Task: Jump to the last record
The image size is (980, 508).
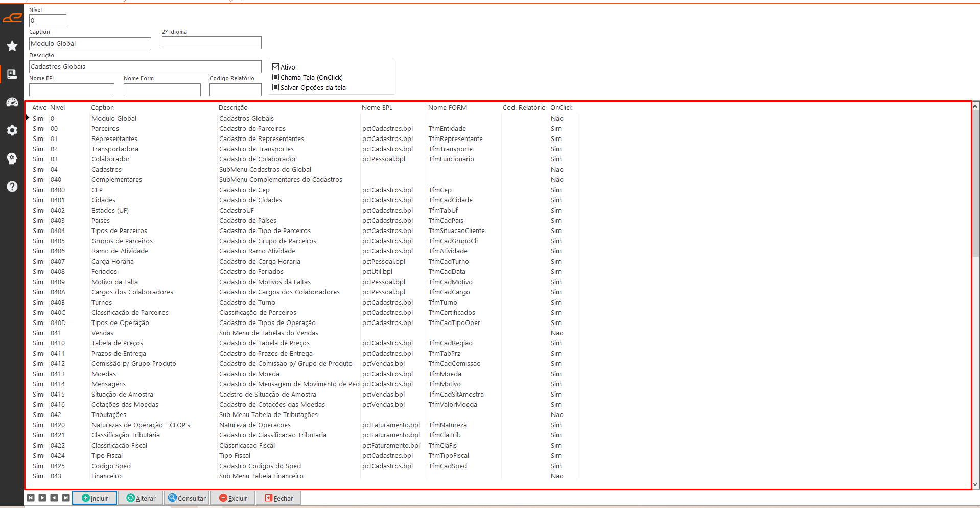Action: [66, 498]
